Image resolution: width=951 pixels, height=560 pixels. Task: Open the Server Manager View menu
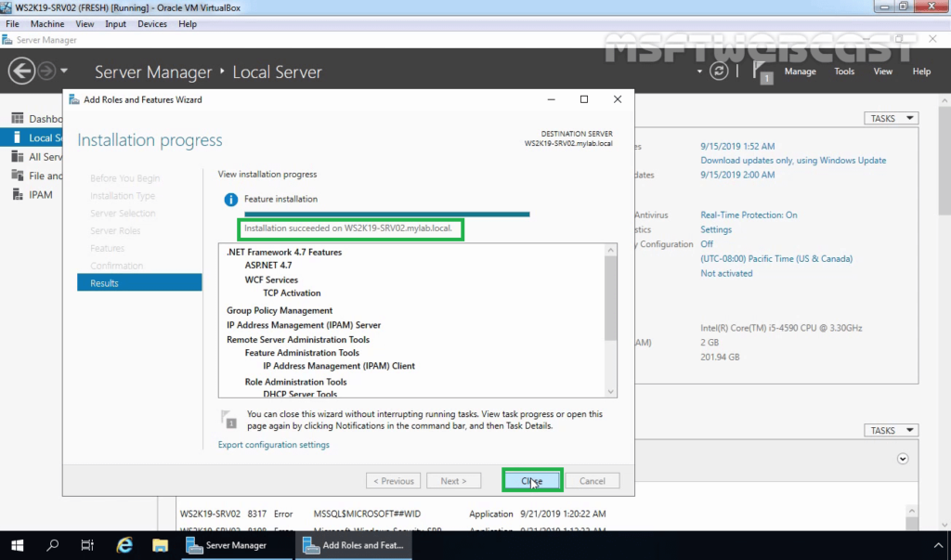click(x=882, y=72)
